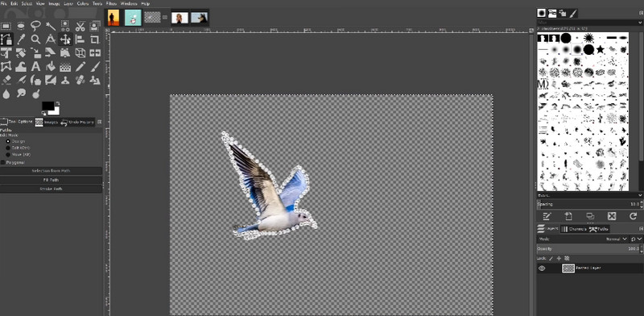This screenshot has width=644, height=316.
Task: Select the Text tool
Action: [35, 66]
